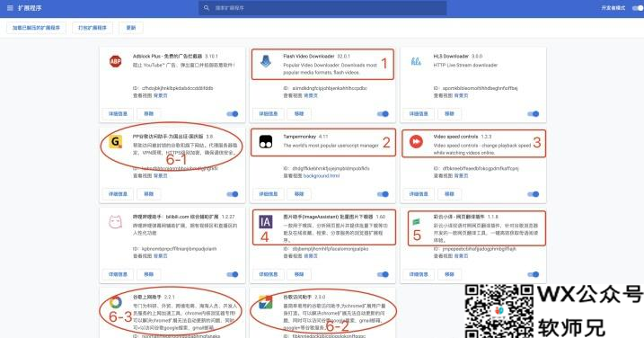This screenshot has width=644, height=338.
Task: Click 加载已解压的扩展程序 button
Action: tap(36, 28)
